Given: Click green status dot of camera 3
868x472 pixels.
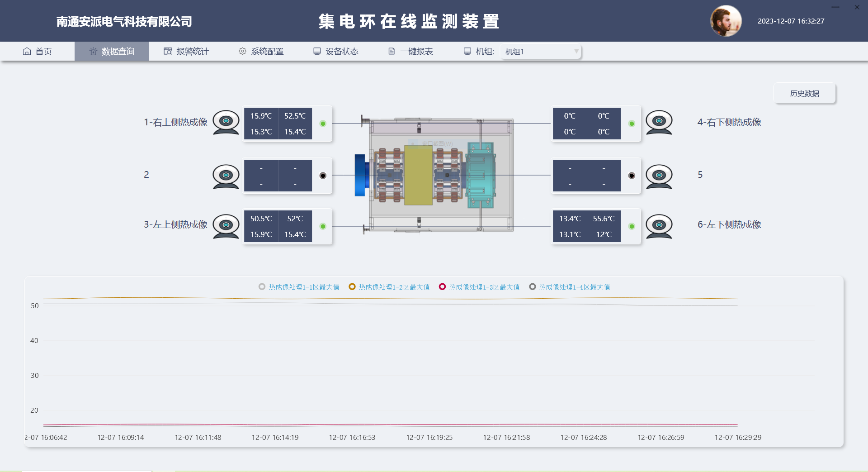Looking at the screenshot, I should tap(323, 226).
